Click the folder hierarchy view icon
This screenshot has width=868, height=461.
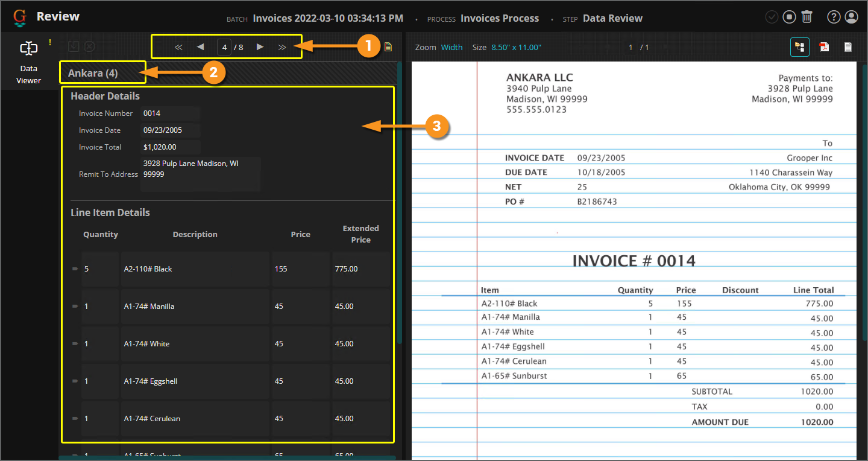pos(800,47)
